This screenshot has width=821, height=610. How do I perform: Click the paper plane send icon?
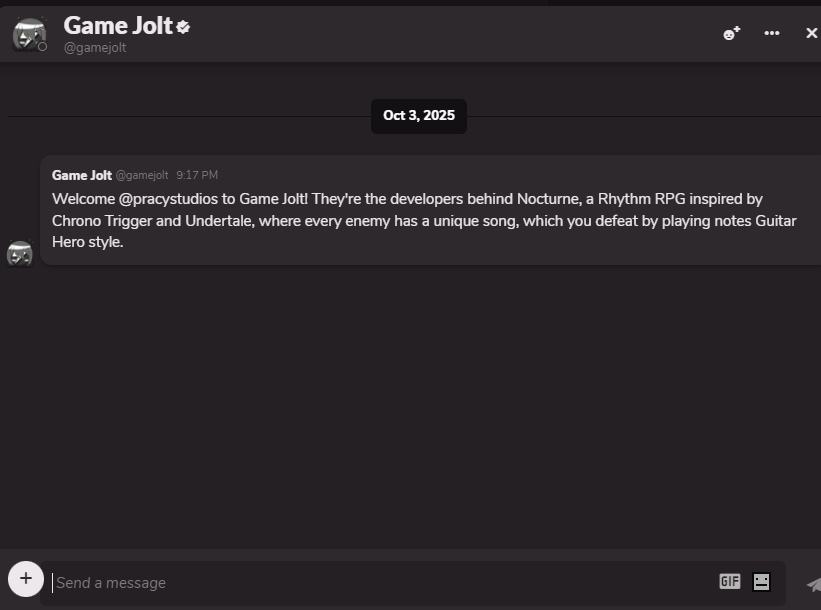click(814, 584)
